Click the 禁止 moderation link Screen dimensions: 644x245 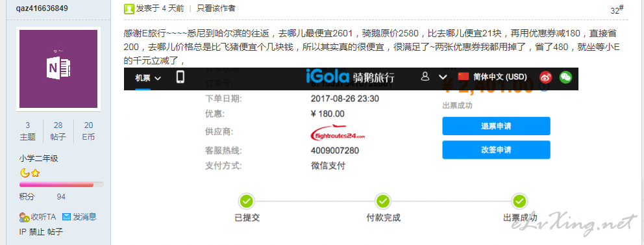[36, 231]
